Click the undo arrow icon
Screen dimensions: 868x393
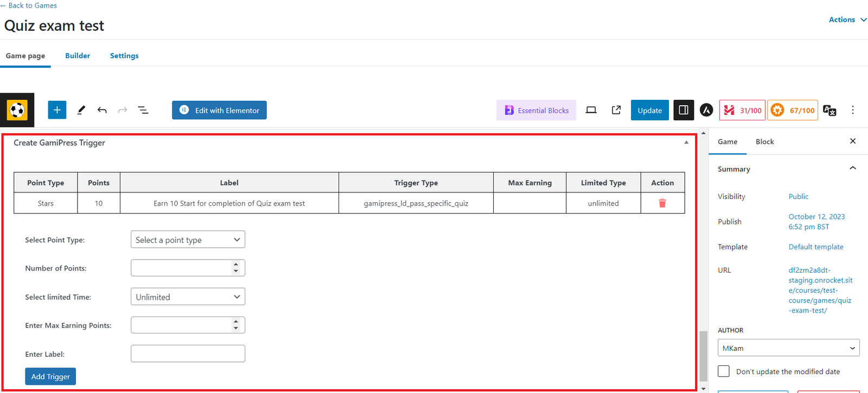click(x=102, y=110)
